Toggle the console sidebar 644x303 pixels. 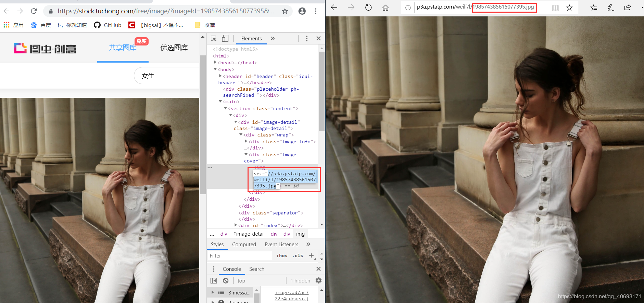pyautogui.click(x=214, y=281)
